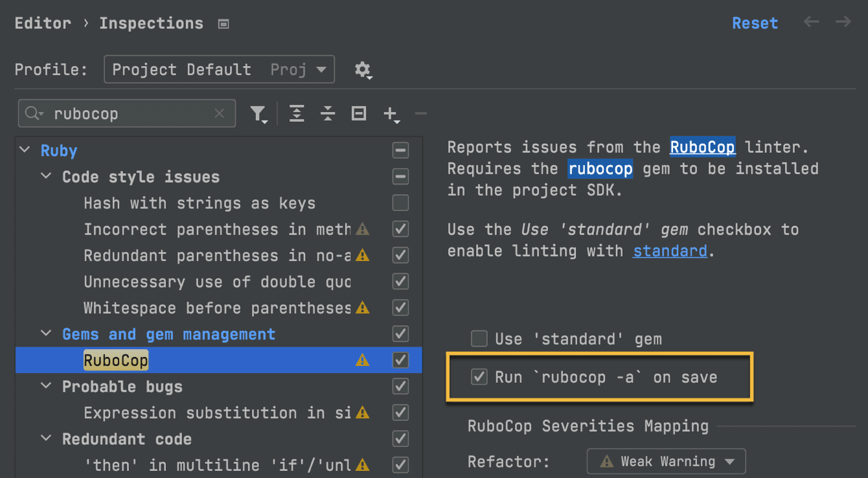This screenshot has height=478, width=868.
Task: Click the Add inspection plus icon
Action: click(x=391, y=115)
